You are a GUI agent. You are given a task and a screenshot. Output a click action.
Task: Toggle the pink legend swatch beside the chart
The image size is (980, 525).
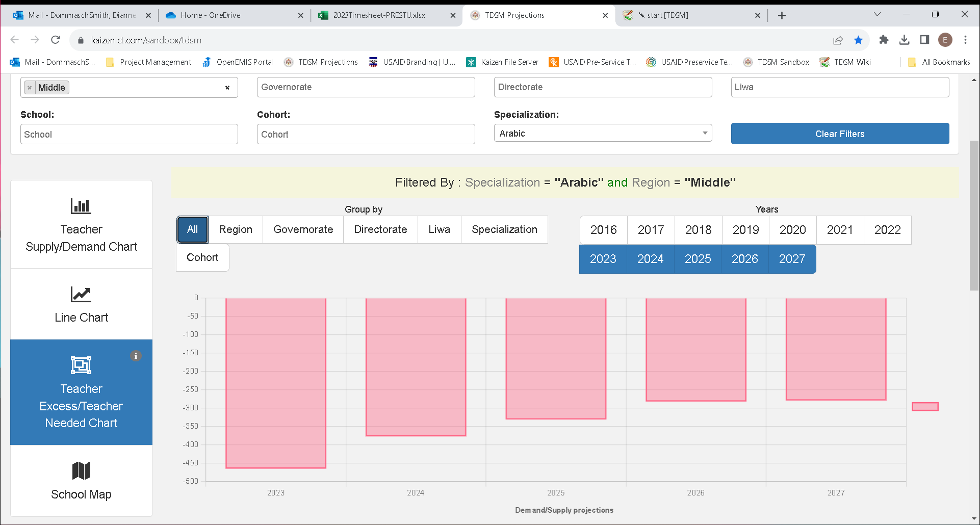point(925,406)
